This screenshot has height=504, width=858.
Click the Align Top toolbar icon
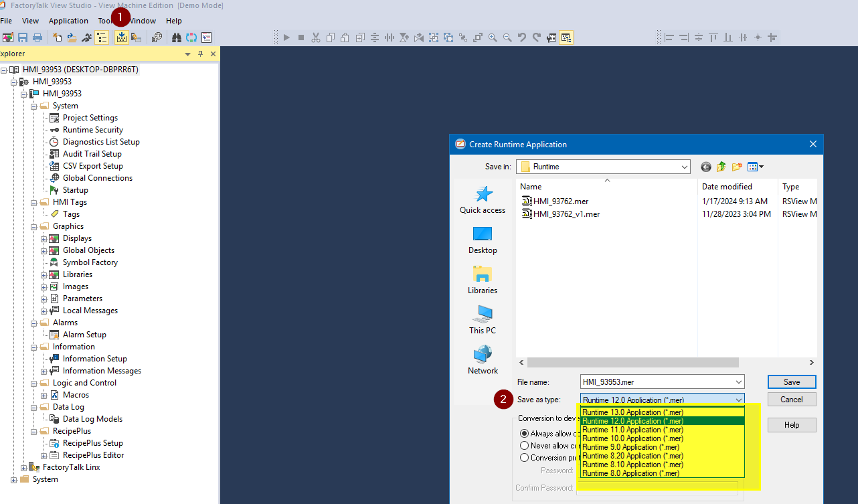[x=713, y=37]
